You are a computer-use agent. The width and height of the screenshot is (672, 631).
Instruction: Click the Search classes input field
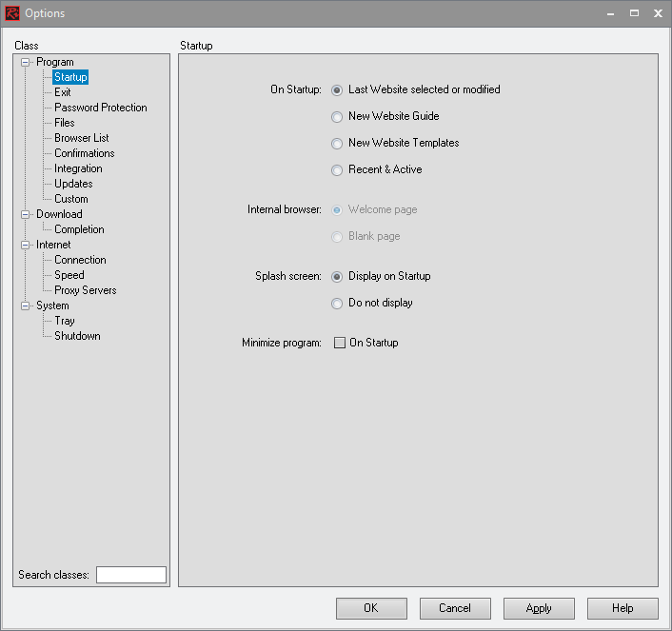(x=130, y=575)
